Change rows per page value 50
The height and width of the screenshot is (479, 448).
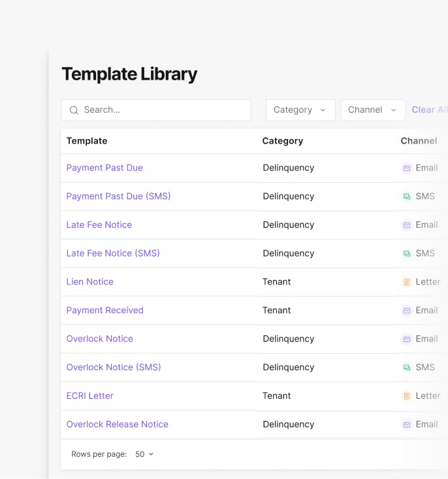tap(144, 454)
